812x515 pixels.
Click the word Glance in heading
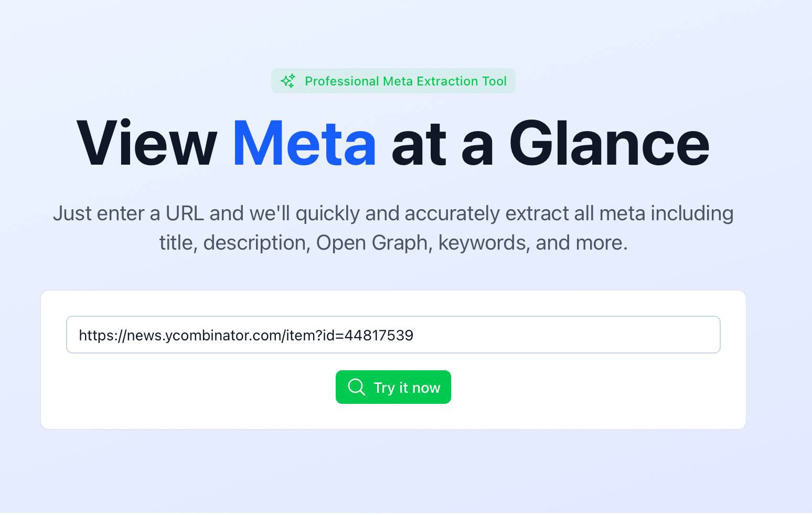(609, 144)
